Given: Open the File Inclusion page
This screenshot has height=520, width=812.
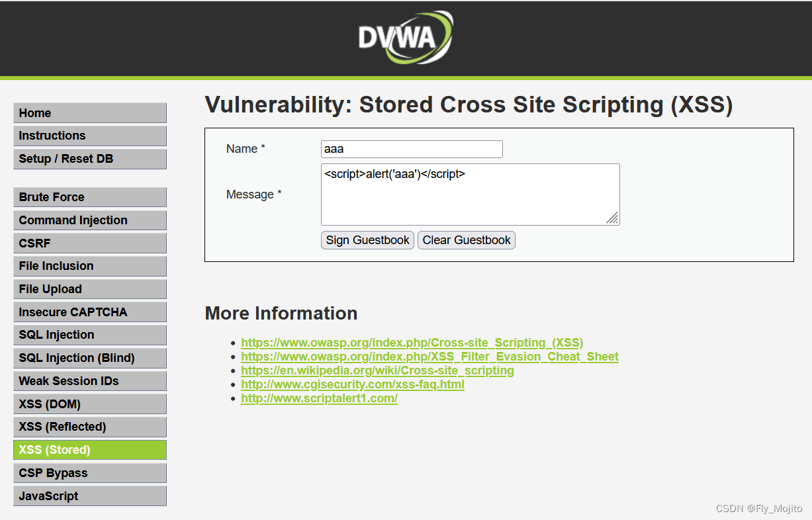Looking at the screenshot, I should [89, 266].
